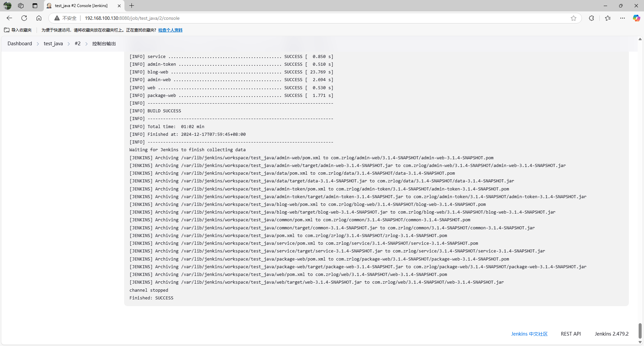The width and height of the screenshot is (644, 346).
Task: Open the favorites list panel
Action: 608,18
